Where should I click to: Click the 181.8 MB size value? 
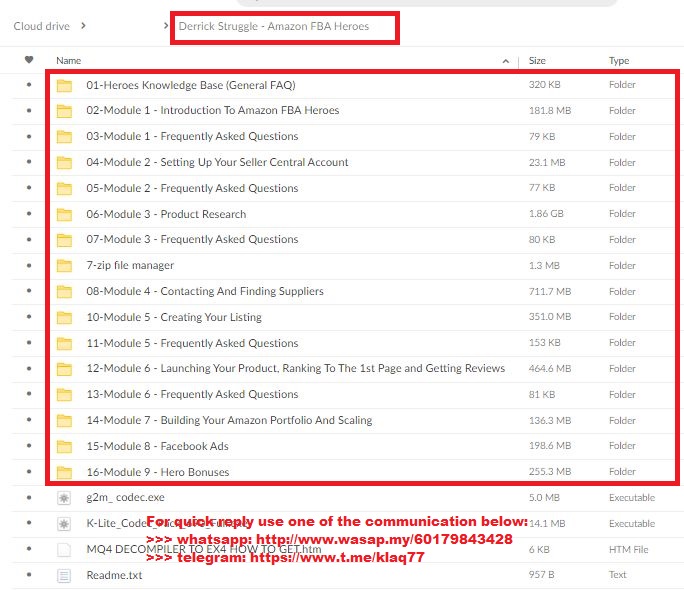[x=550, y=111]
